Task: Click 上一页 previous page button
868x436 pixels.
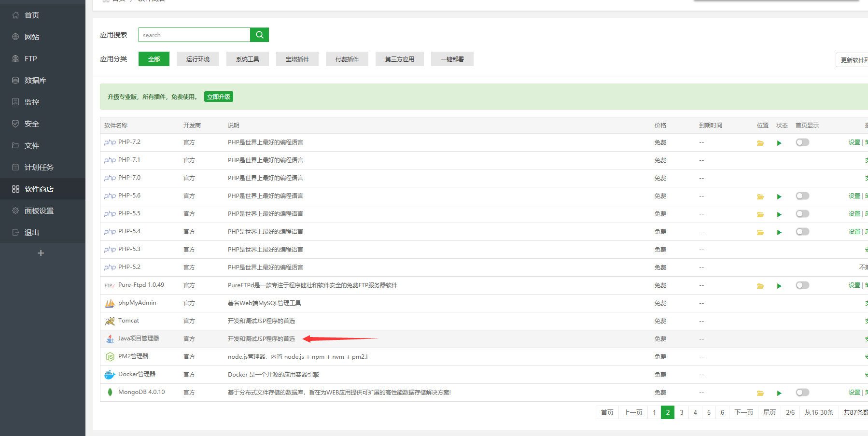Action: [x=633, y=412]
